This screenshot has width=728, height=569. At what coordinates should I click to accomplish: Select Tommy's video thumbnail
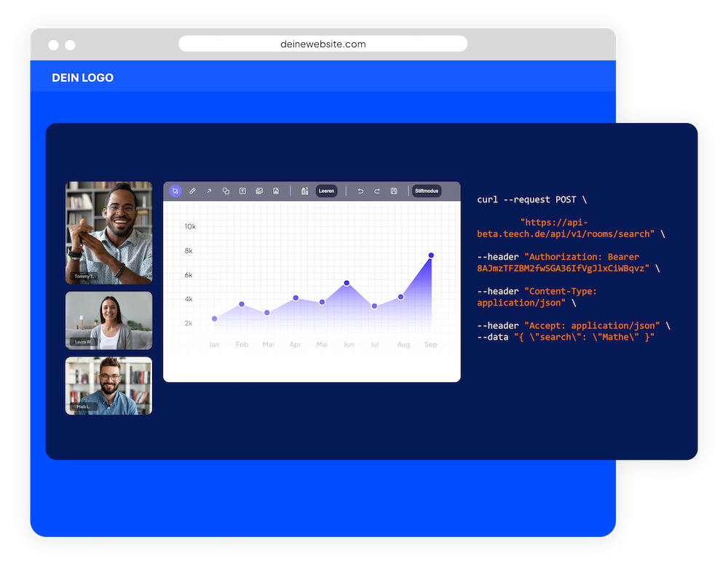[x=109, y=233]
